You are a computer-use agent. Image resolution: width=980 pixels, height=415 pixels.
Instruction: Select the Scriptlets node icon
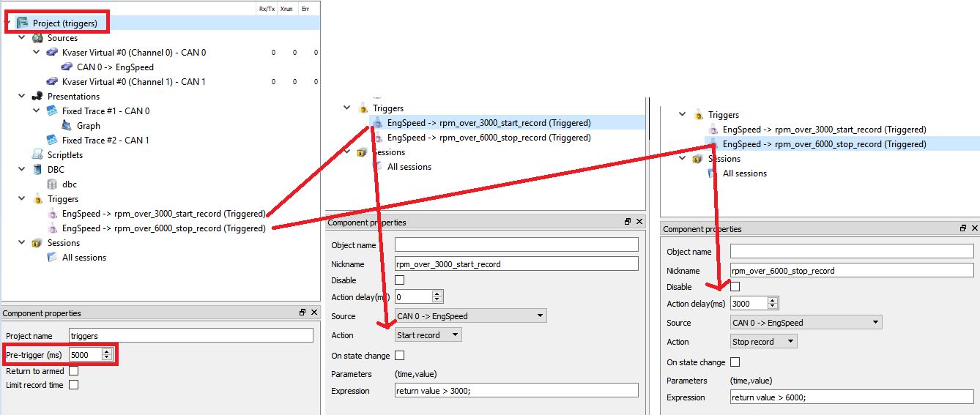[x=37, y=155]
